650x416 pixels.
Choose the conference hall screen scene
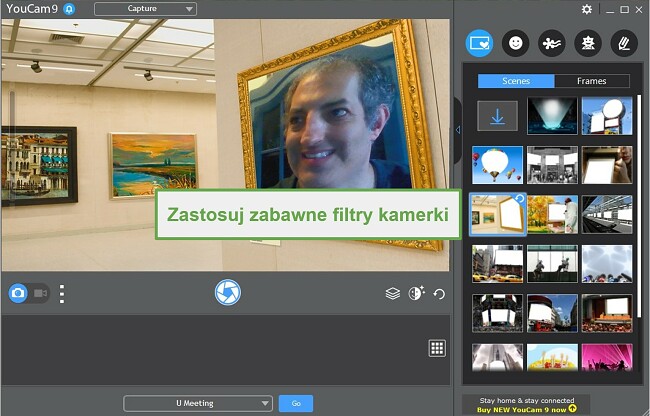click(607, 313)
